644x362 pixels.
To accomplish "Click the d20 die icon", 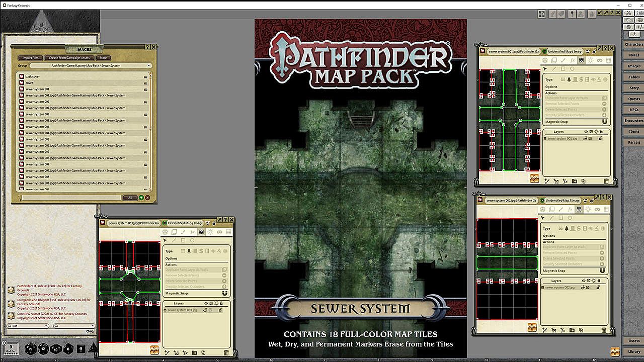I will pos(32,349).
